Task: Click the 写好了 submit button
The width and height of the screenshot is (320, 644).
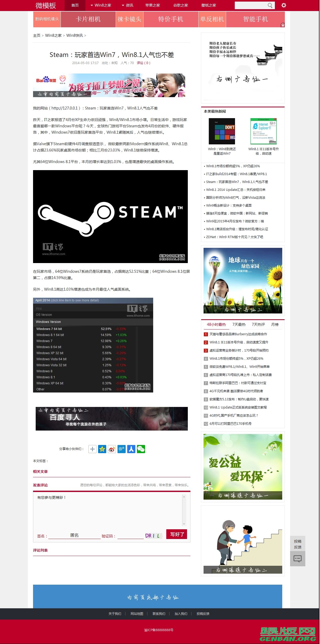Action: tap(177, 534)
